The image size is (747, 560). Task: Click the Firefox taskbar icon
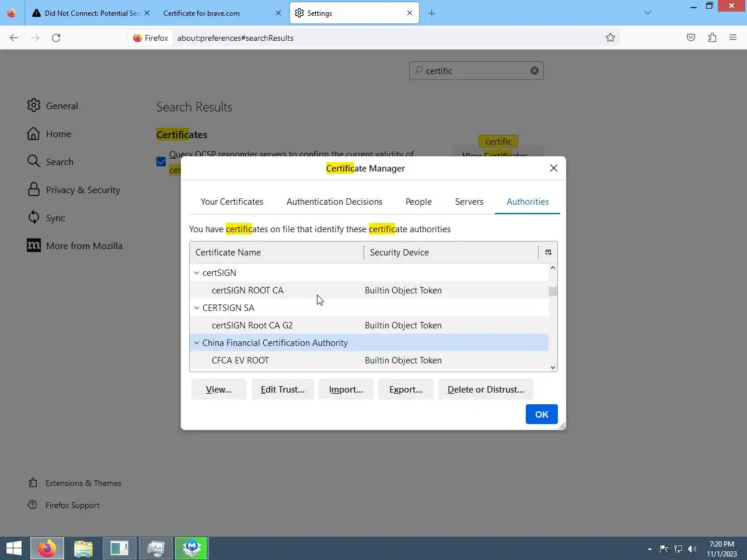(x=47, y=548)
